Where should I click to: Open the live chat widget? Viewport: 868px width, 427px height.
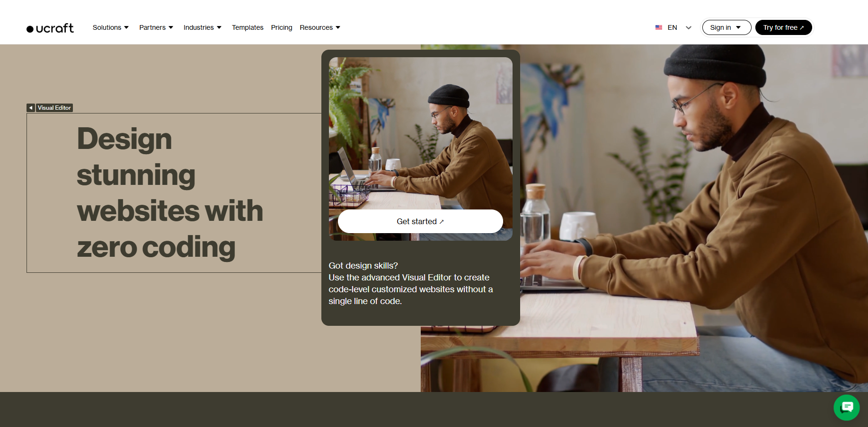pyautogui.click(x=846, y=407)
